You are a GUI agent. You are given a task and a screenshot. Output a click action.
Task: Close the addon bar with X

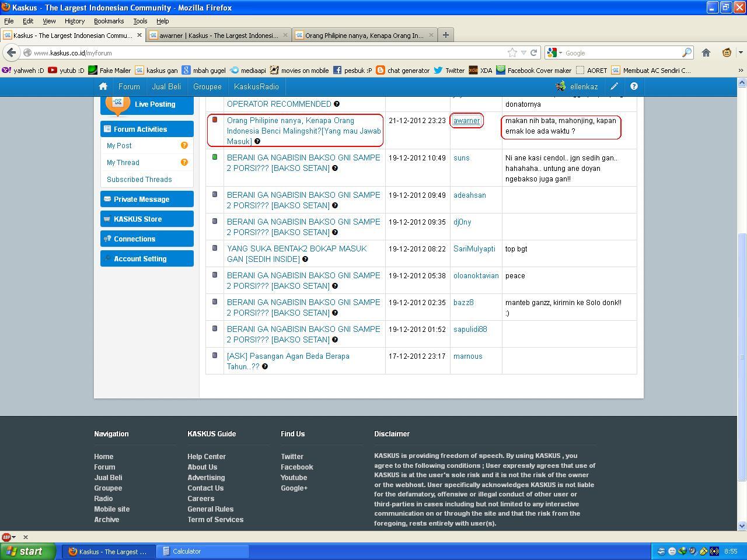click(x=26, y=537)
